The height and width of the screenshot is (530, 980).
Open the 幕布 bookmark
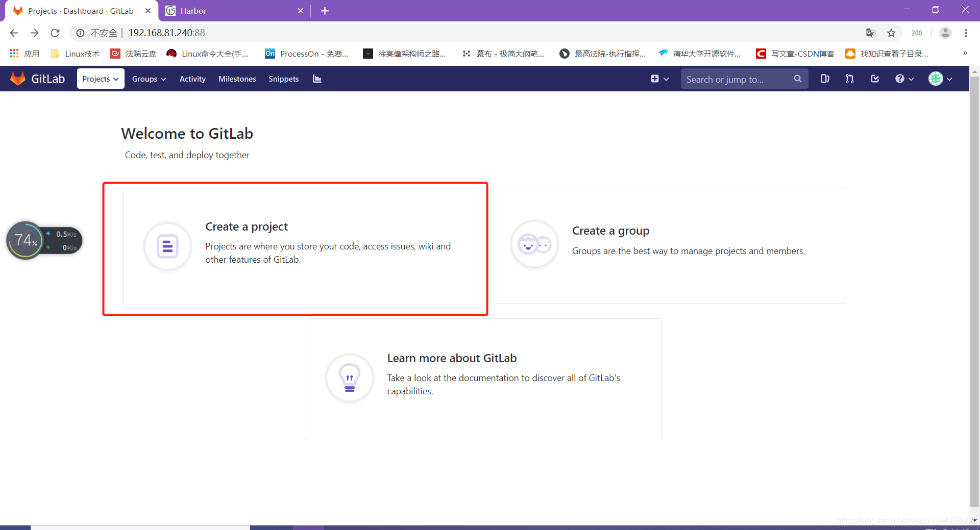coord(503,54)
